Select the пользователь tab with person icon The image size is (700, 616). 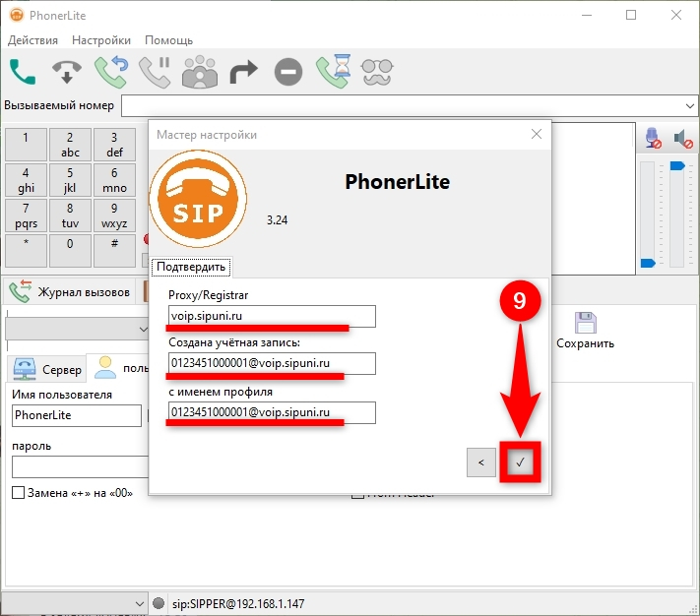click(120, 368)
